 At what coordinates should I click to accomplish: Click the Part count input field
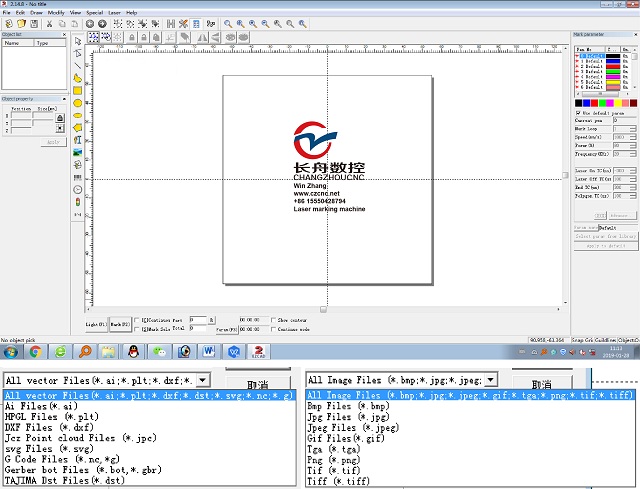199,320
